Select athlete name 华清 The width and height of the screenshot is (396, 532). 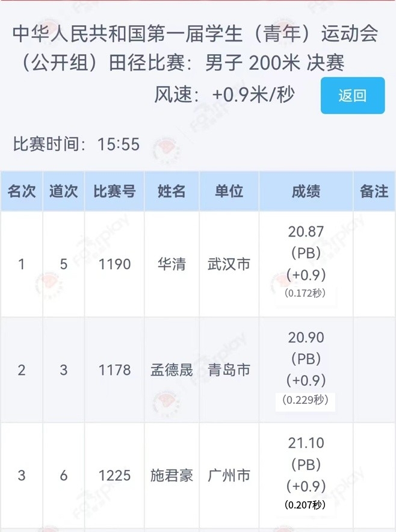172,264
